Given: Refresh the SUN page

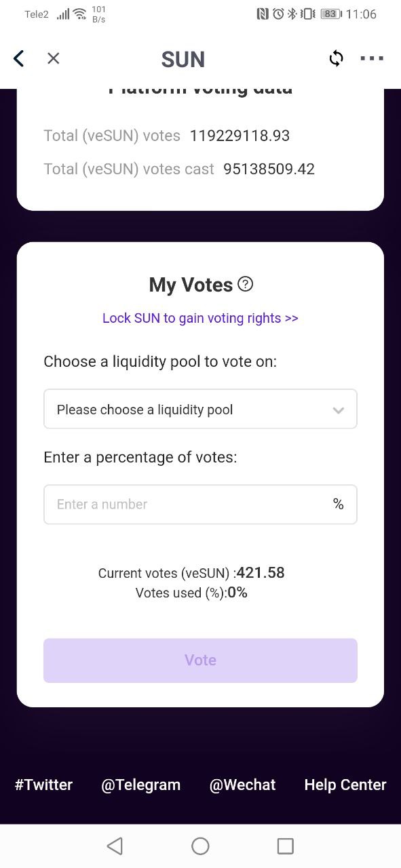Looking at the screenshot, I should pos(336,59).
